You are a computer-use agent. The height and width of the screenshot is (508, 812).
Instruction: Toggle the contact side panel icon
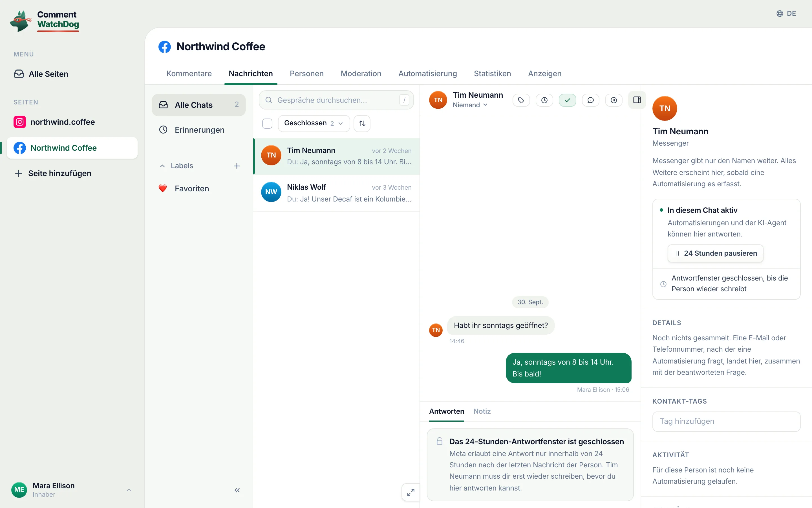[x=637, y=100]
